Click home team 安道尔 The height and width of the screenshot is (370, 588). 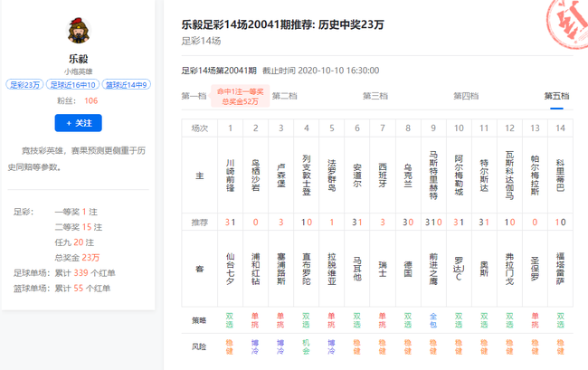coord(357,176)
